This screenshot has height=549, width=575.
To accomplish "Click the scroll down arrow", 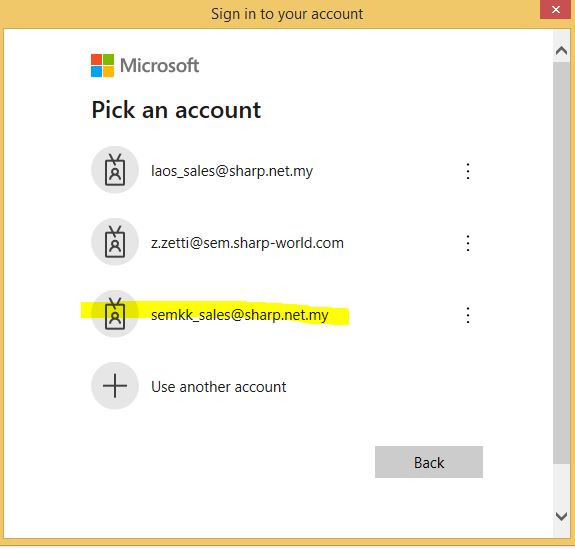I will point(561,516).
